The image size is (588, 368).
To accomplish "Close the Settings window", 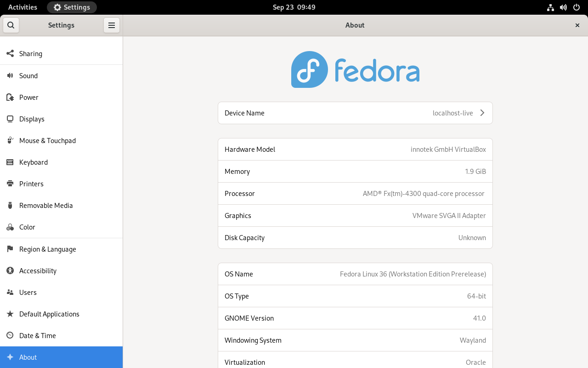I will click(x=577, y=25).
